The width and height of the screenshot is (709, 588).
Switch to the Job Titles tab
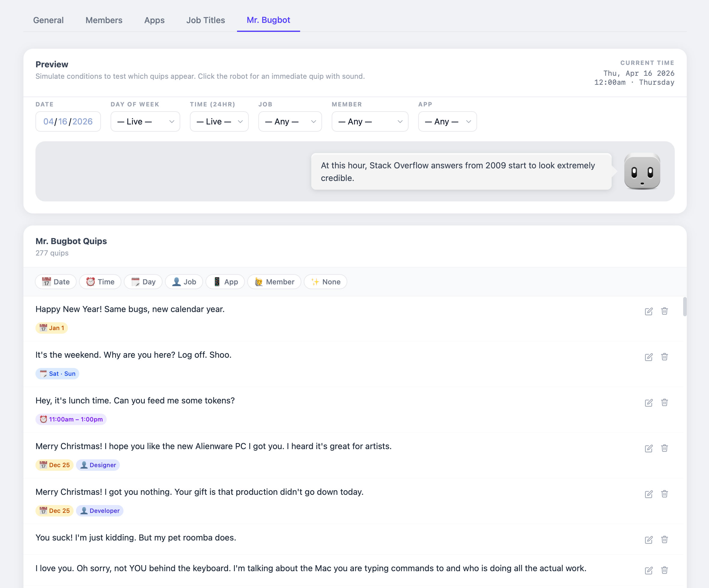(205, 20)
